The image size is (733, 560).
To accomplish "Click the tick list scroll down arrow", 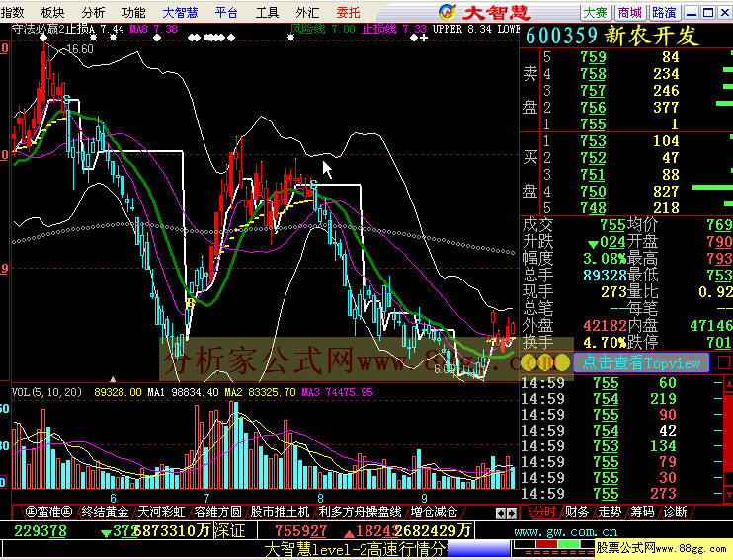I will tap(729, 495).
